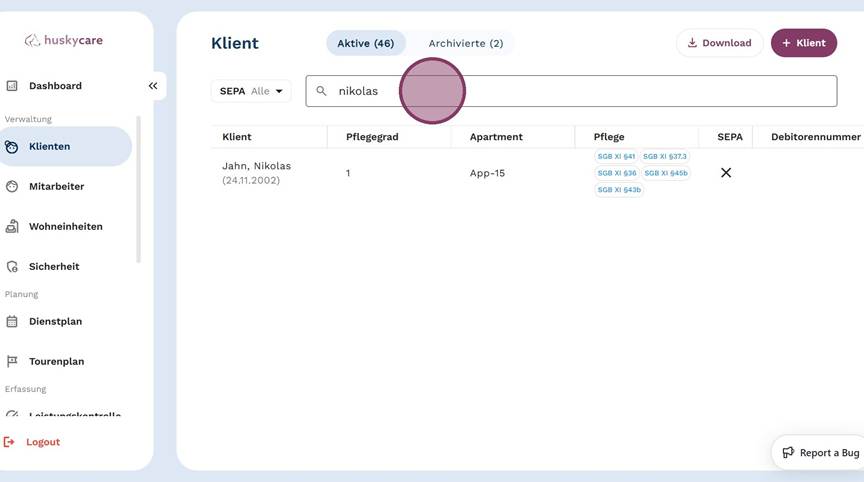
Task: Switch to the Archivierte (2) tab
Action: 466,44
